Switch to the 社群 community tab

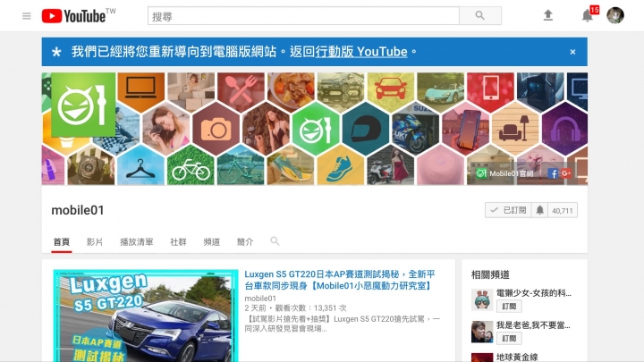pyautogui.click(x=178, y=241)
